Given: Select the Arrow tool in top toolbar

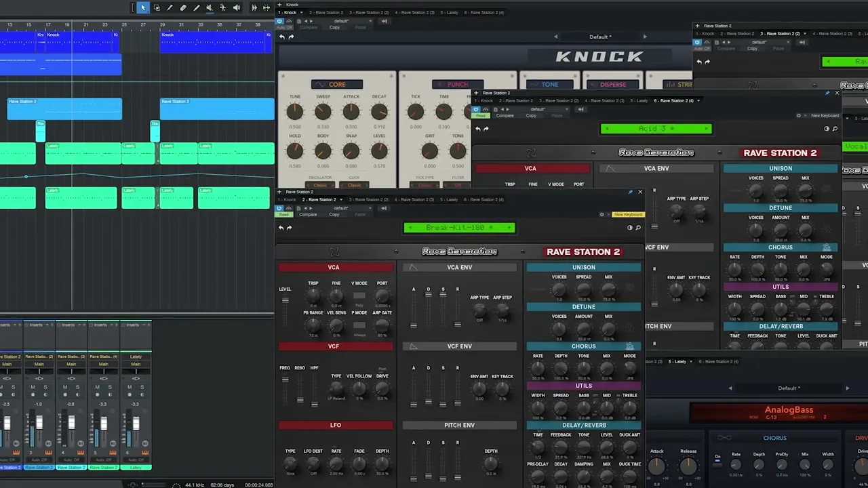Looking at the screenshot, I should click(142, 7).
